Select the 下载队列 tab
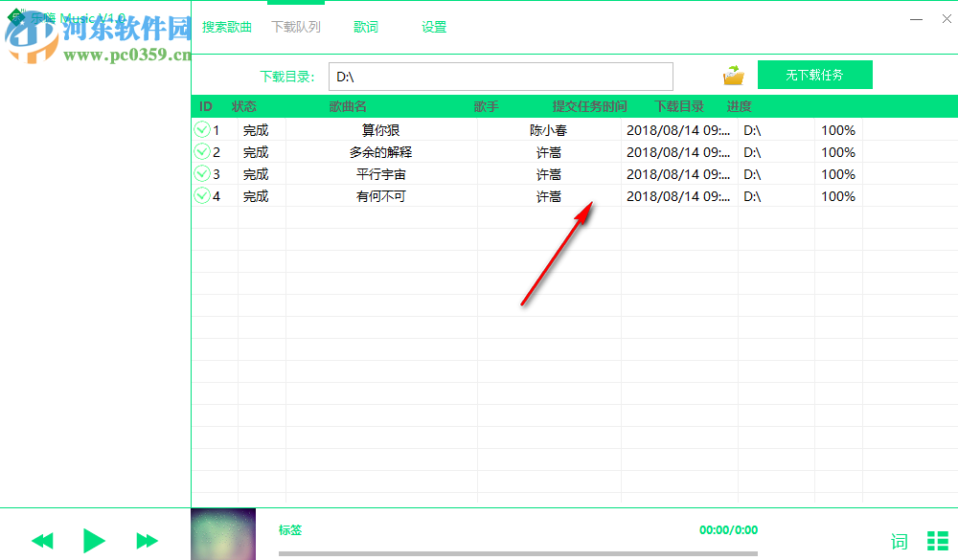958x560 pixels. [x=295, y=27]
